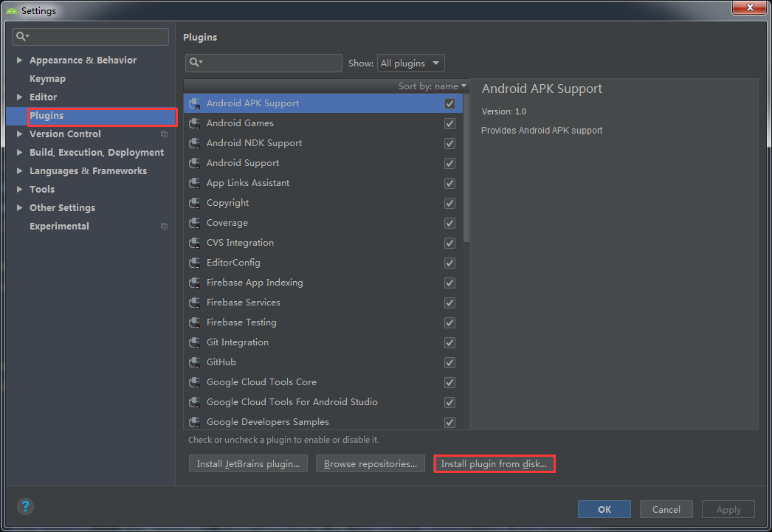Screen dimensions: 772x532
Task: Click Install JetBrains plugin button
Action: pyautogui.click(x=248, y=463)
